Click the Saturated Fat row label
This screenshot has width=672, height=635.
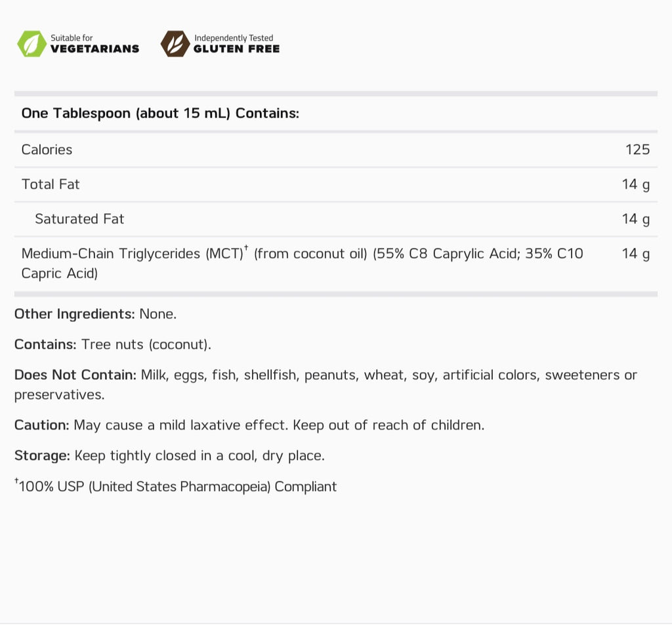click(x=79, y=219)
